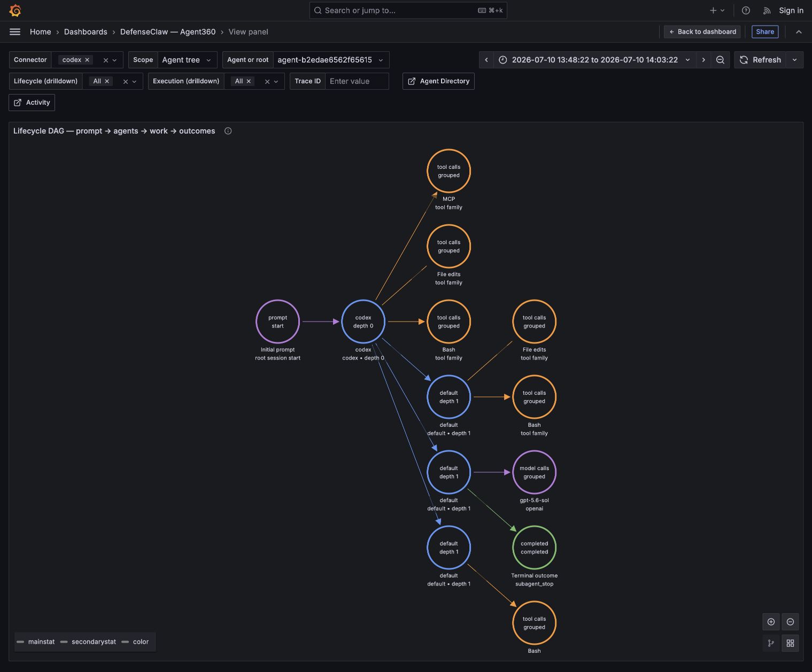812x672 pixels.
Task: Open the Agent Directory link
Action: pos(438,81)
